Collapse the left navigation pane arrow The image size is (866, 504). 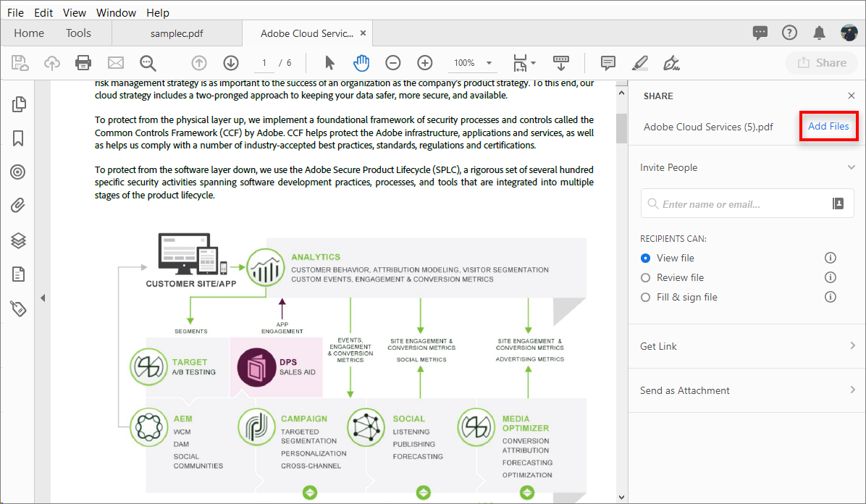pyautogui.click(x=43, y=298)
